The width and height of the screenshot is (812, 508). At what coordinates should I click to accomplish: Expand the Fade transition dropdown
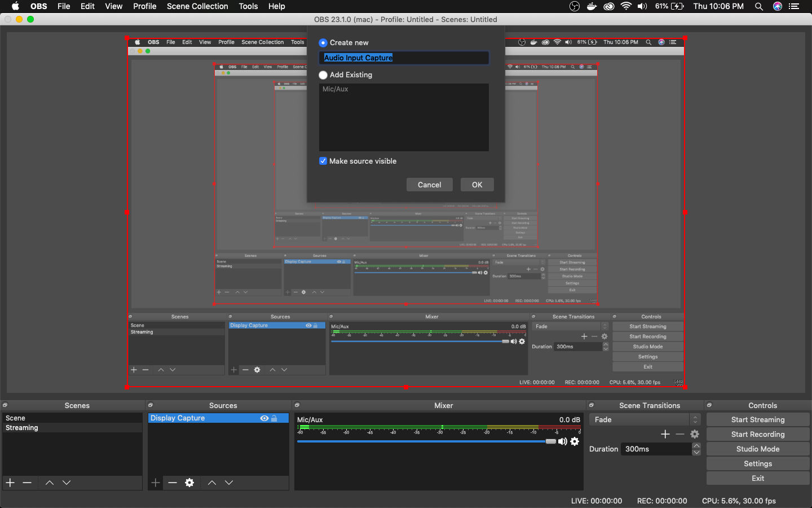(x=645, y=419)
